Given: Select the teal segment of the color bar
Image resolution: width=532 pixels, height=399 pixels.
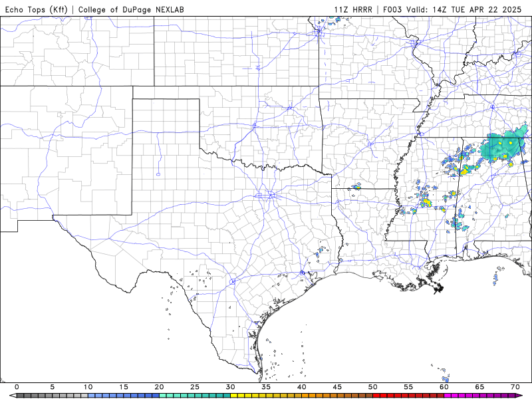Looking at the screenshot, I should 195,396.
